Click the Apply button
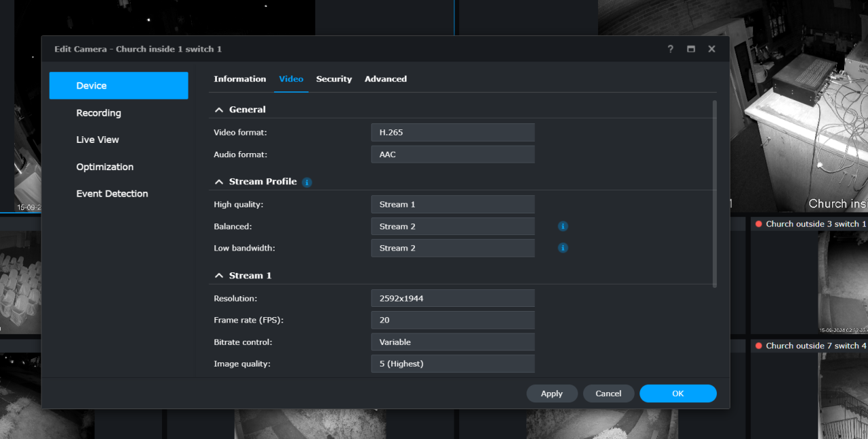 (x=551, y=393)
